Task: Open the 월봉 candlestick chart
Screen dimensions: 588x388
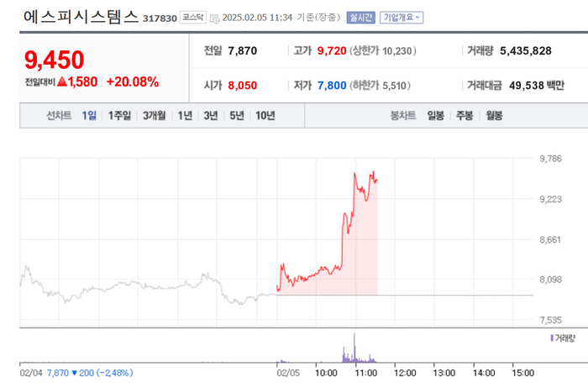Action: (494, 115)
